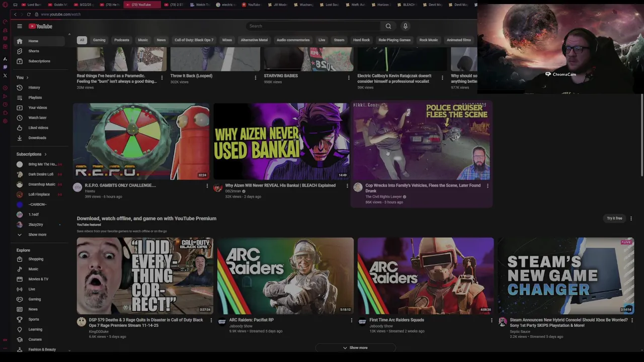Open Live under Explore
Viewport: 644px width, 362px height.
(x=38, y=289)
